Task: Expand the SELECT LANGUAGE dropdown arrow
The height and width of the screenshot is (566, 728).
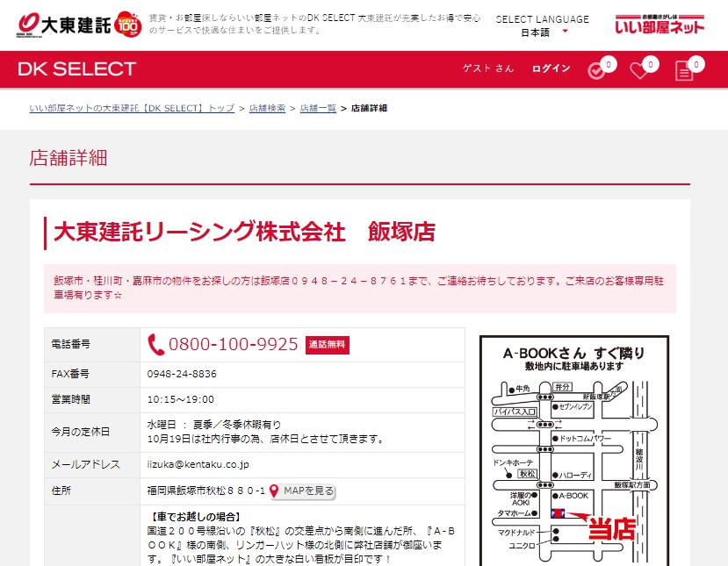Action: pyautogui.click(x=565, y=32)
